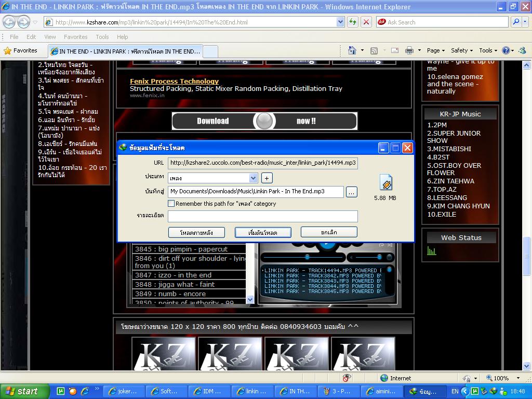Expand the Tools command bar dropdown

click(488, 50)
